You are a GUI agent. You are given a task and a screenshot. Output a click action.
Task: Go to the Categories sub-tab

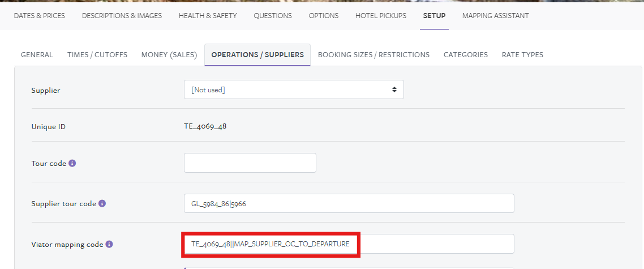465,55
